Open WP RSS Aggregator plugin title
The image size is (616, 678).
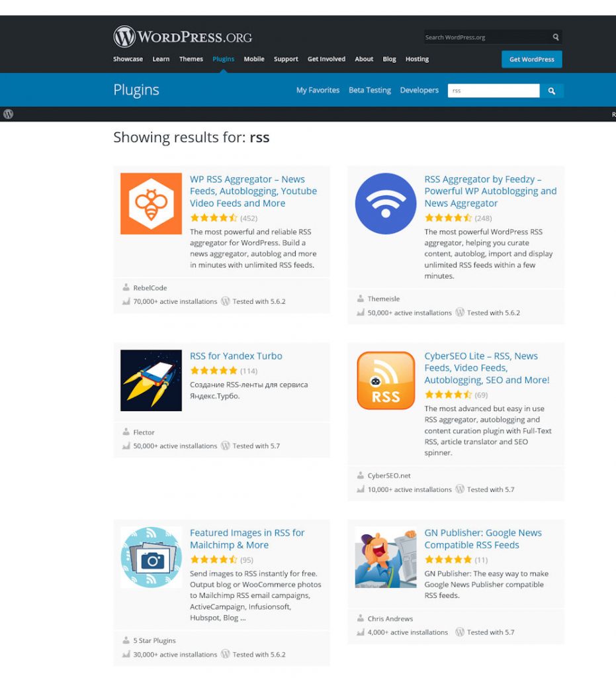point(253,191)
